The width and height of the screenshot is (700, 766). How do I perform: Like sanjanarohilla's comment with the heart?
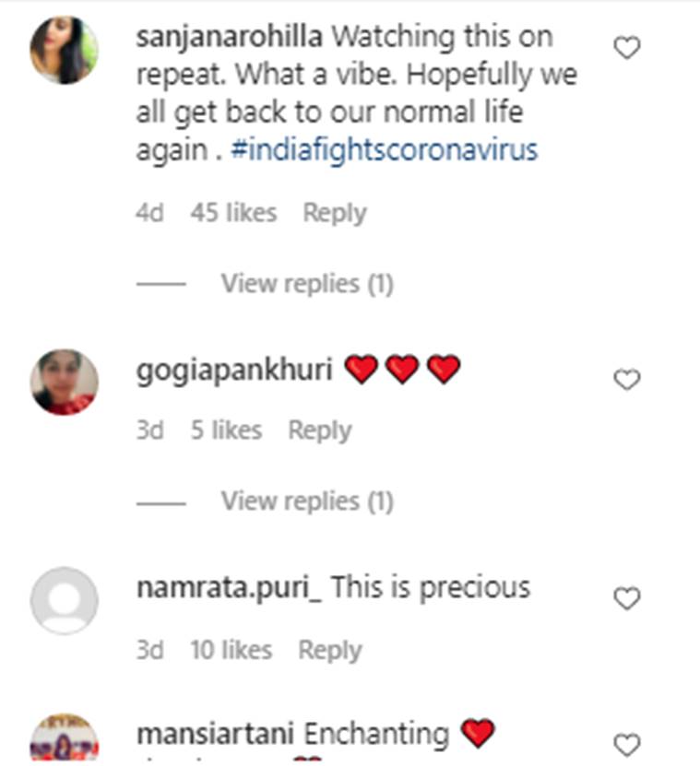[627, 49]
